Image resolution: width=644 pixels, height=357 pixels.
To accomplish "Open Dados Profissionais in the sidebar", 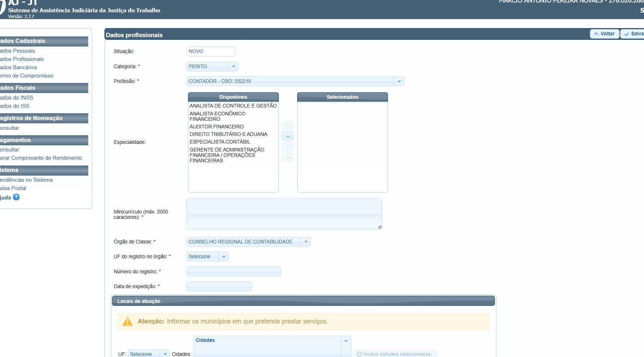I will coord(22,59).
